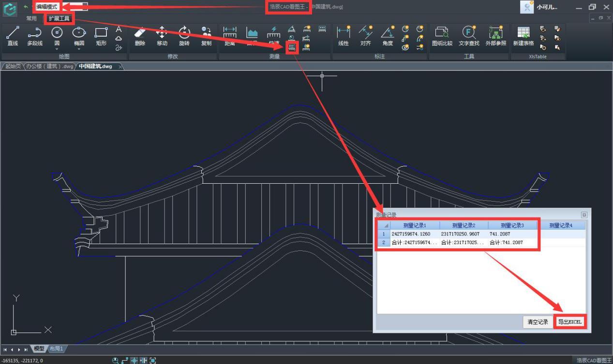Go to the first layout tab arrow
Screen dimensions: 613x364
coord(5,349)
